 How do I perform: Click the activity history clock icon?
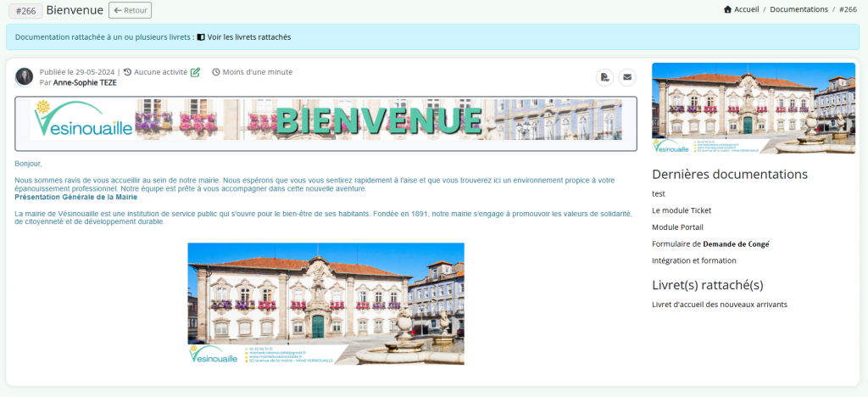coord(127,72)
